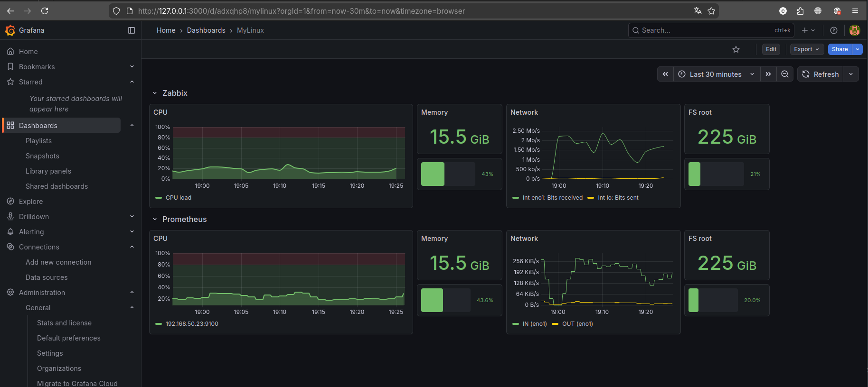Click the Edit dashboard button

771,49
